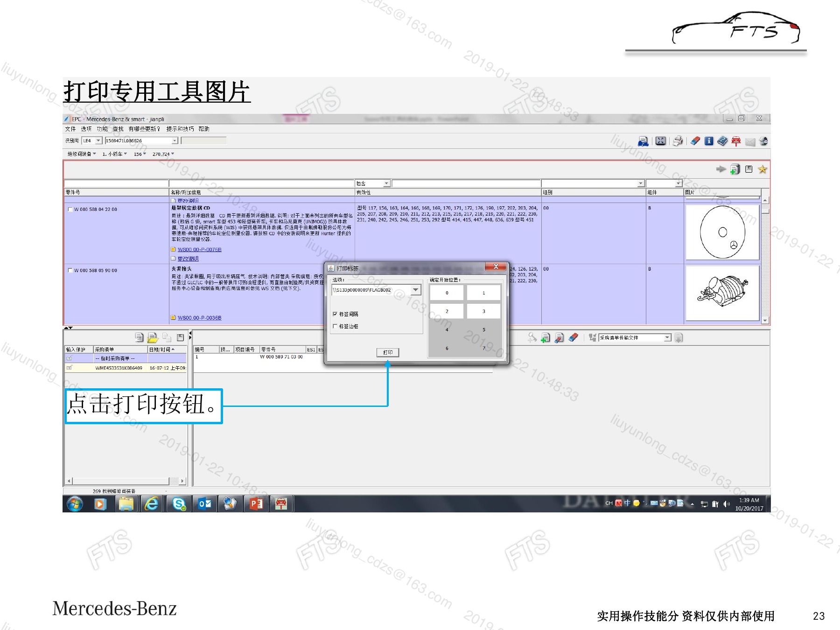
Task: Open the 帮助 menu
Action: coord(204,129)
